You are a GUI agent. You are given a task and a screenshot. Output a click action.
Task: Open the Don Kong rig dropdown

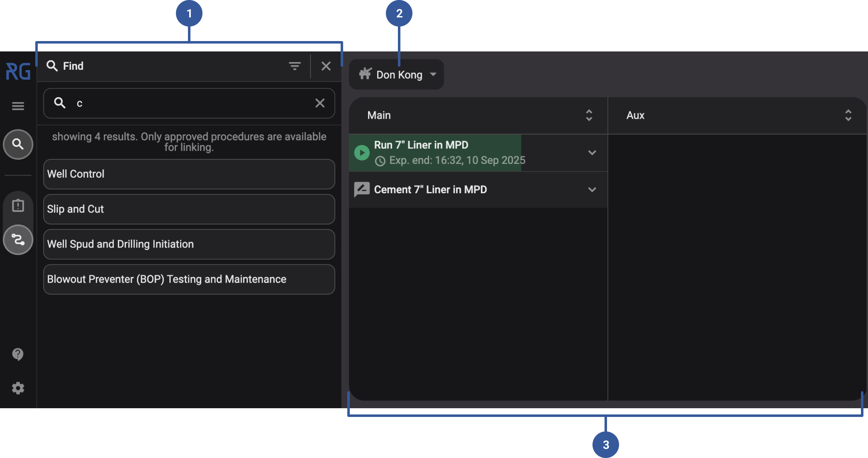coord(397,75)
